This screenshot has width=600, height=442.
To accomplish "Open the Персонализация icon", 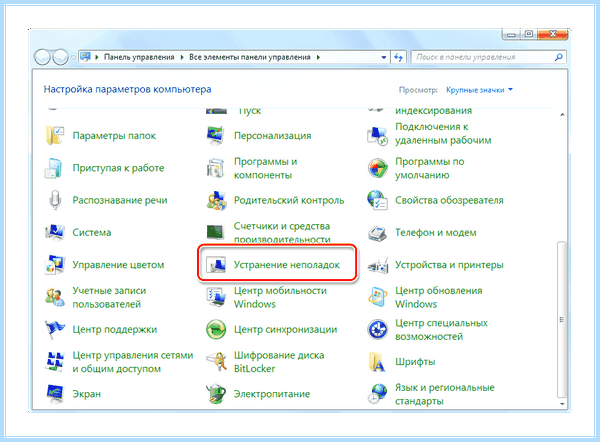I will [216, 135].
